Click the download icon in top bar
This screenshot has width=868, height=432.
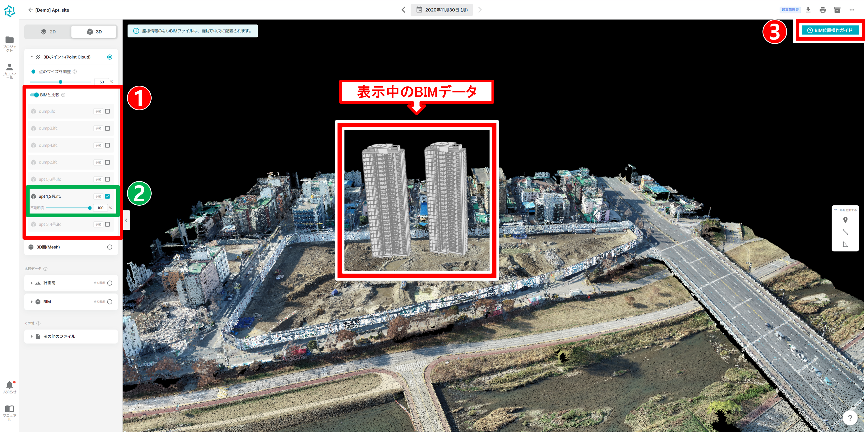point(808,10)
